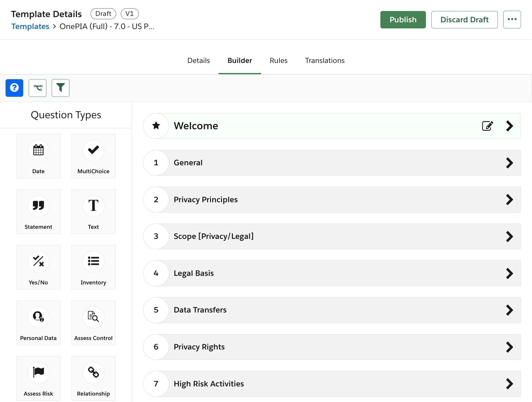Switch to the Rules tab
The width and height of the screenshot is (532, 402).
click(278, 60)
